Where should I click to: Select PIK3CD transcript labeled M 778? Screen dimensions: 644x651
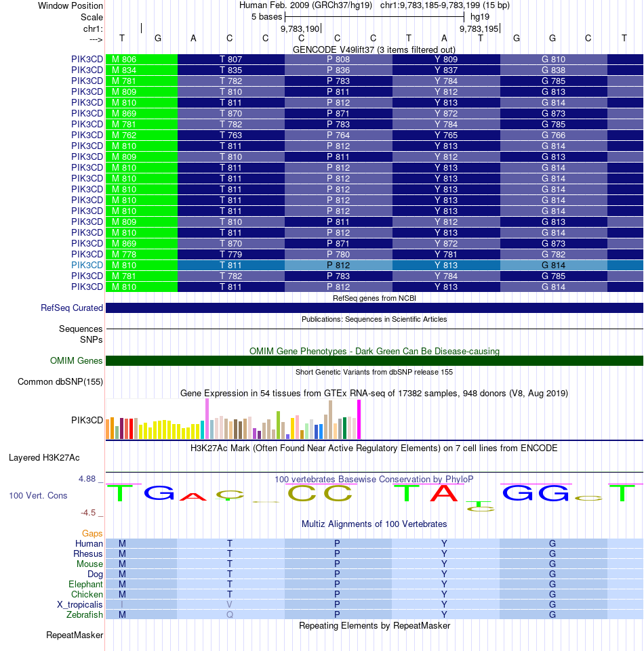(87, 254)
